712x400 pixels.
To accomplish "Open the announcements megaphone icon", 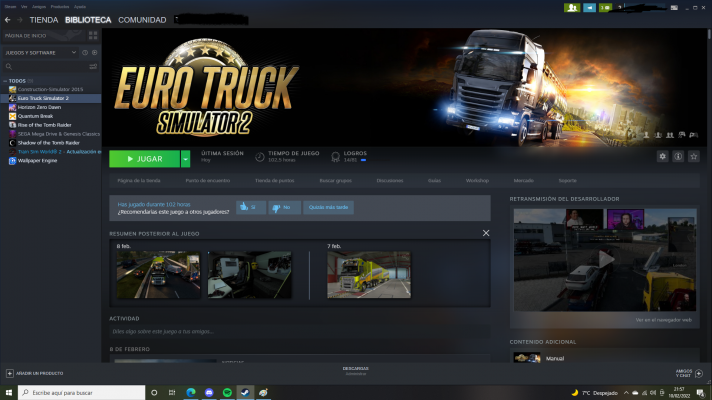I will [590, 7].
